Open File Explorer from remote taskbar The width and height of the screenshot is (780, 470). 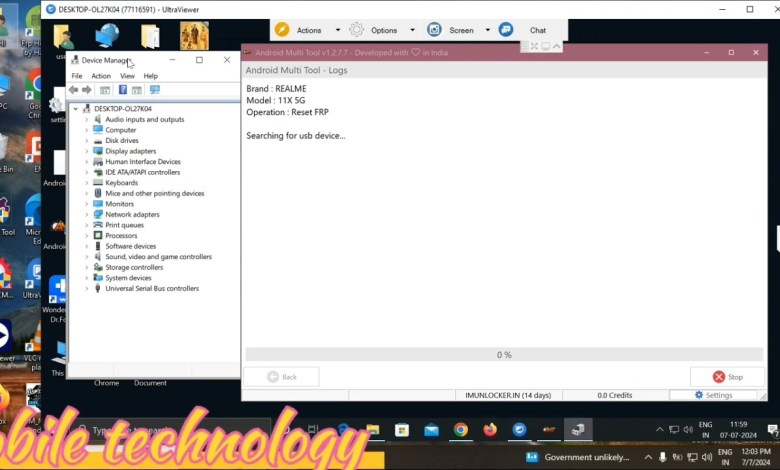pos(373,430)
